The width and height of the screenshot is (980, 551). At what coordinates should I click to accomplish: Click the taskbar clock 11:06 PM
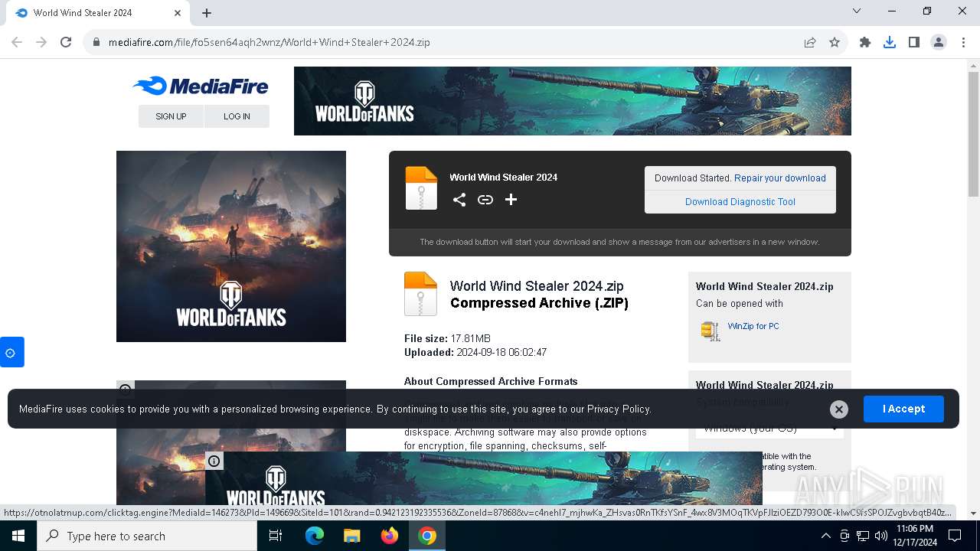pos(914,530)
